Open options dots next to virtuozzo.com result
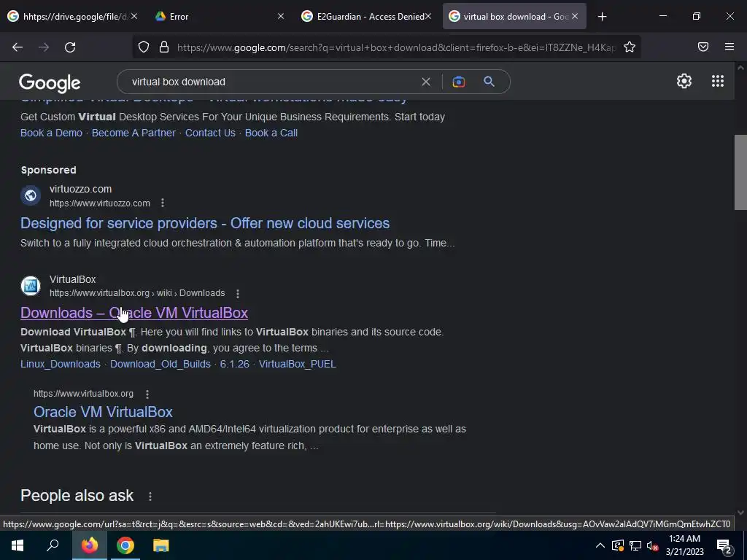747x560 pixels. coord(163,203)
